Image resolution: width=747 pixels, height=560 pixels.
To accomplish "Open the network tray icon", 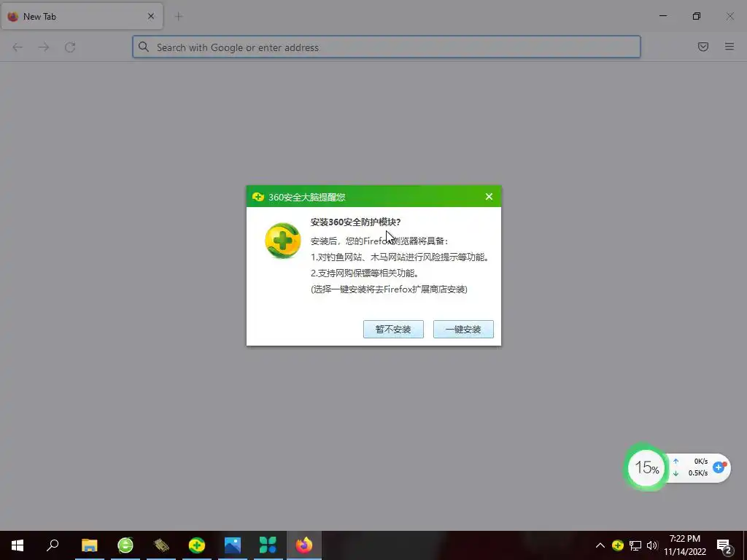I will coord(635,545).
